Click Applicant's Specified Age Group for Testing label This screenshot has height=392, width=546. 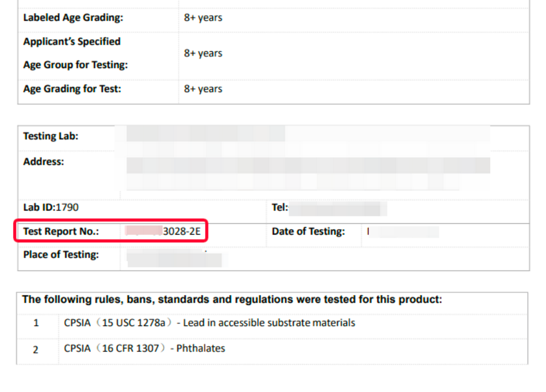(75, 53)
